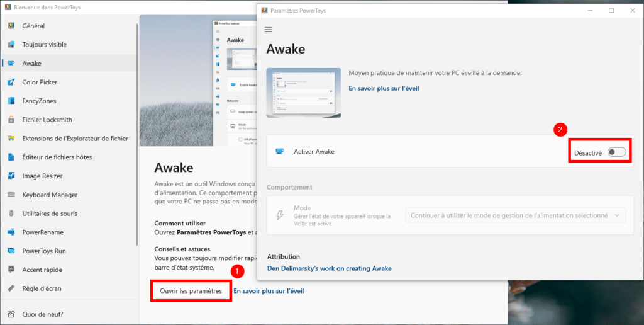Viewport: 644px width, 325px height.
Task: Click the FancyZones sidebar icon
Action: click(11, 101)
